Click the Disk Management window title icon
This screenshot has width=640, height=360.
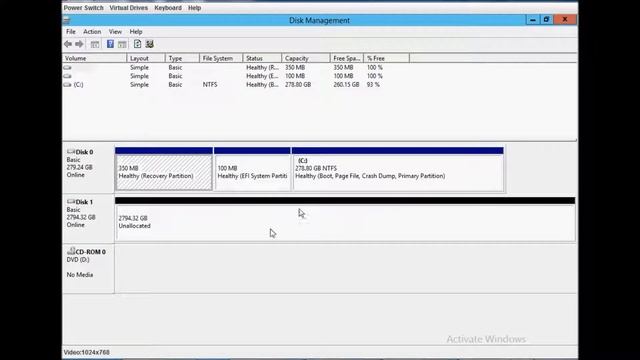pyautogui.click(x=67, y=20)
